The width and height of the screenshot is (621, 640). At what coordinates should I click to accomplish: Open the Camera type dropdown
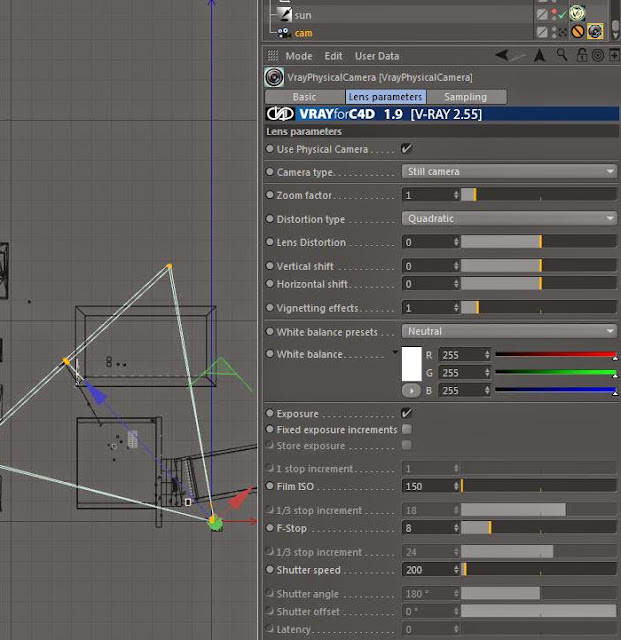click(x=509, y=171)
